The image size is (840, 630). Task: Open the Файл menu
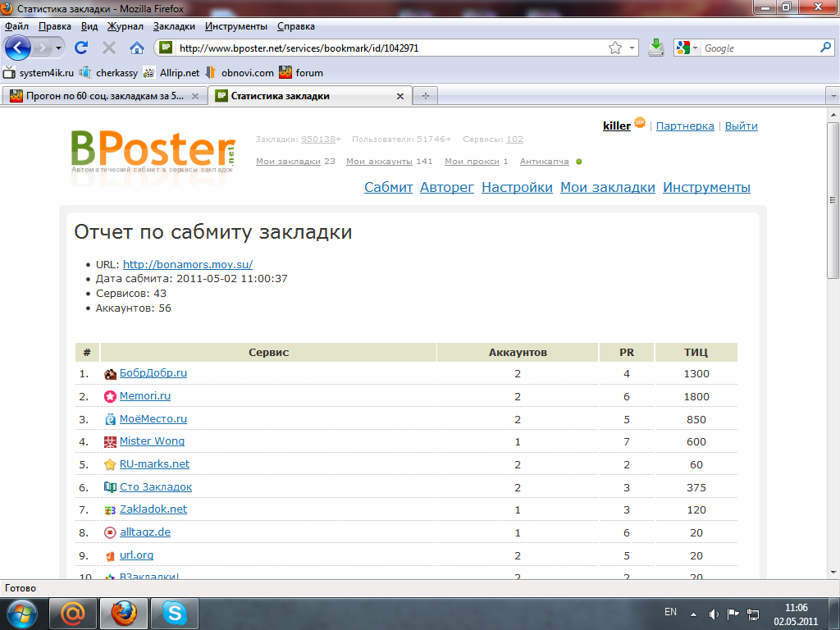tap(16, 26)
